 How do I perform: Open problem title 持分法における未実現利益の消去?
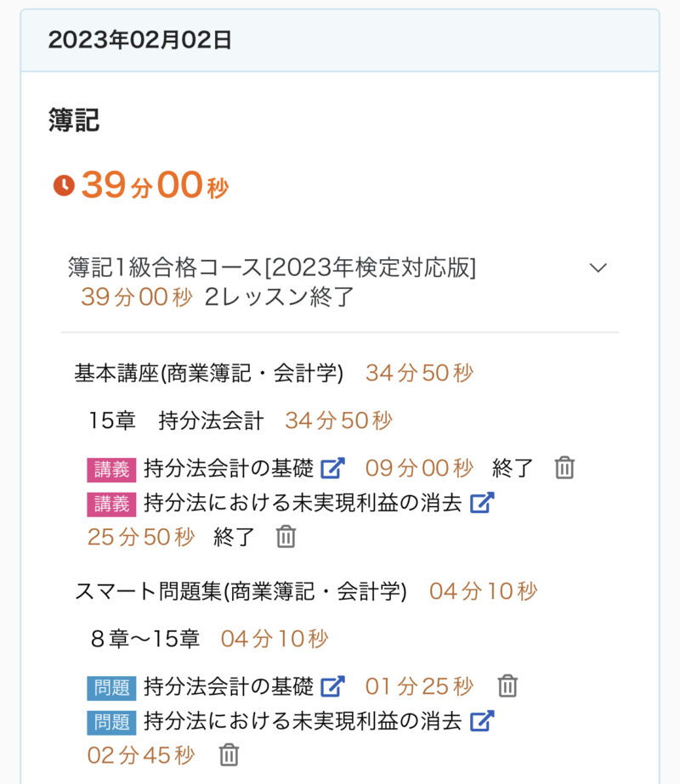pos(303,721)
